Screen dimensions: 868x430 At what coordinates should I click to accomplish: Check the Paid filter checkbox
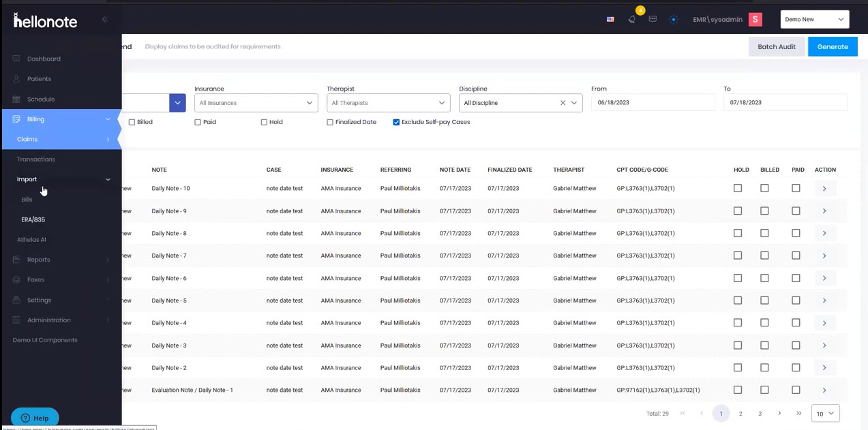pyautogui.click(x=198, y=122)
